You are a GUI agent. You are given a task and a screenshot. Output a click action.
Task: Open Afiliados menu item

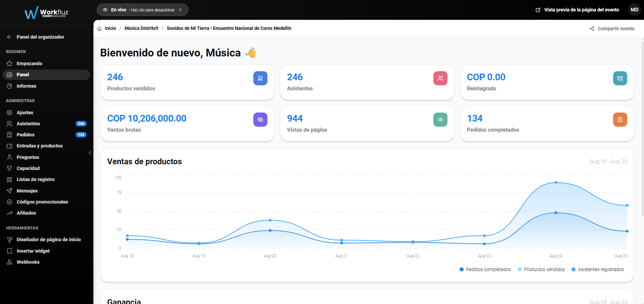point(46,213)
